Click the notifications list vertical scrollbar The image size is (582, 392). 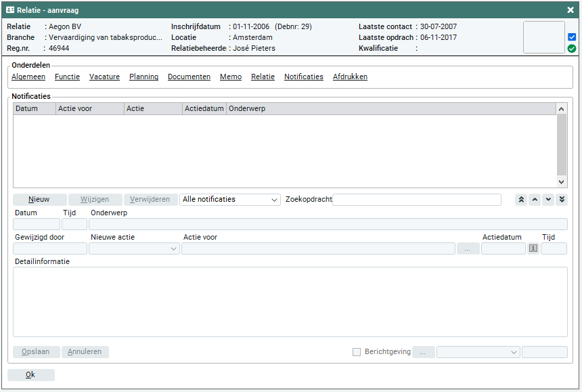[x=561, y=144]
